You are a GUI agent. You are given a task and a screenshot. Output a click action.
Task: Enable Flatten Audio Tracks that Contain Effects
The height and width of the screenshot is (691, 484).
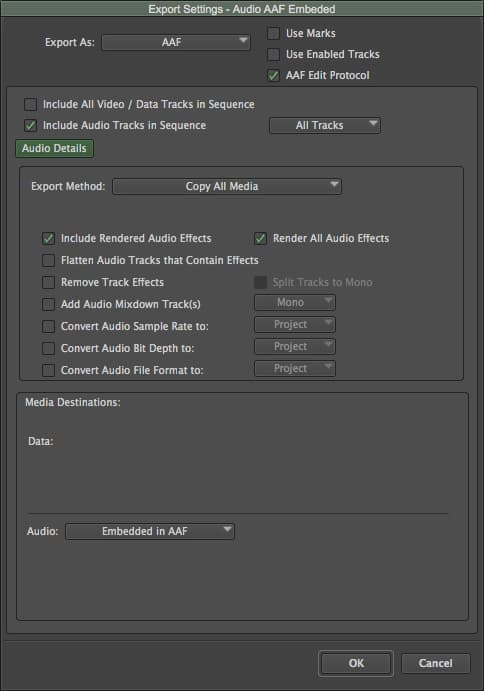pyautogui.click(x=48, y=260)
